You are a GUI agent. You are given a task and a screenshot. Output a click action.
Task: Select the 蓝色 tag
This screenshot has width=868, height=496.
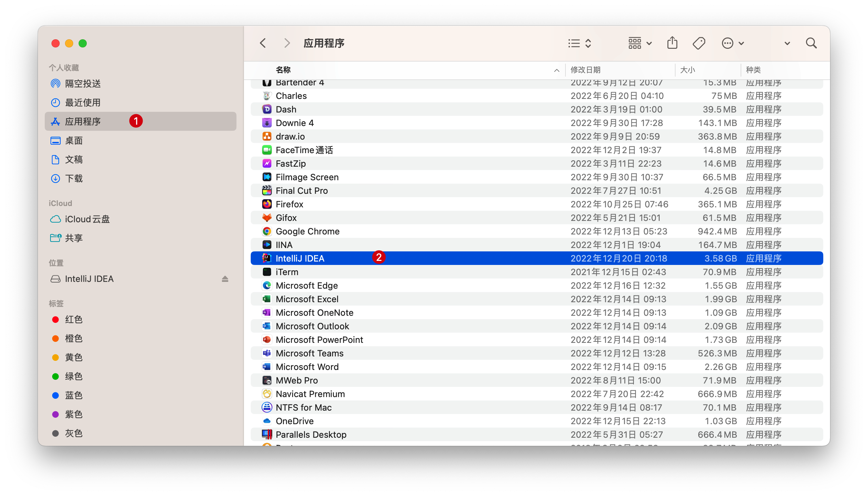tap(140, 395)
